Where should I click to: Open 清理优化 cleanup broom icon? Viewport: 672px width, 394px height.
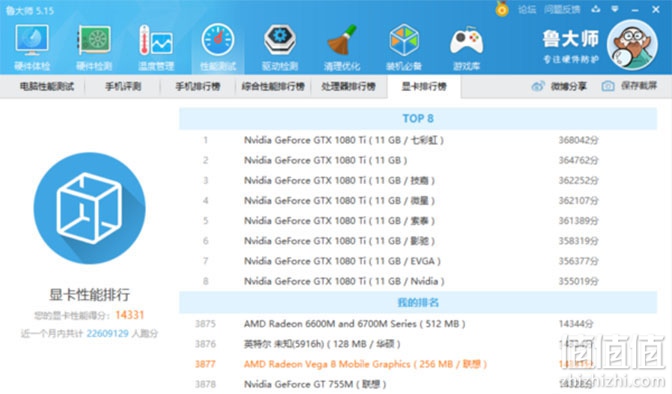[342, 40]
